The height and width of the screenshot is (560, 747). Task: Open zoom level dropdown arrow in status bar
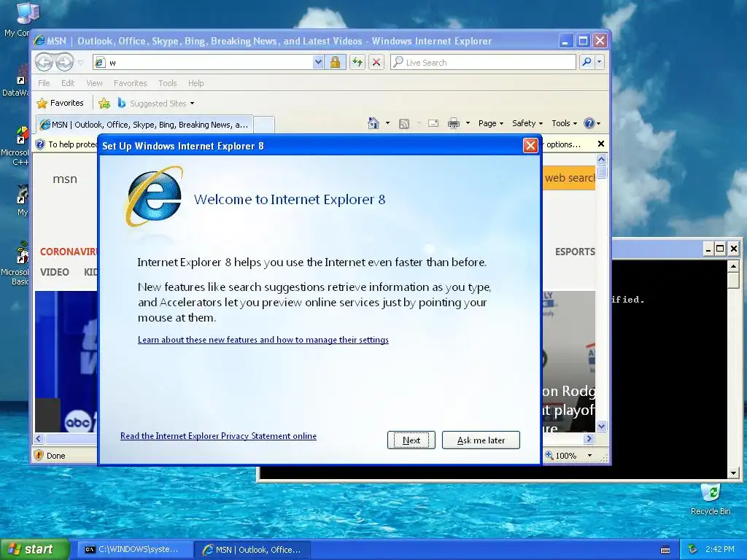pyautogui.click(x=589, y=456)
